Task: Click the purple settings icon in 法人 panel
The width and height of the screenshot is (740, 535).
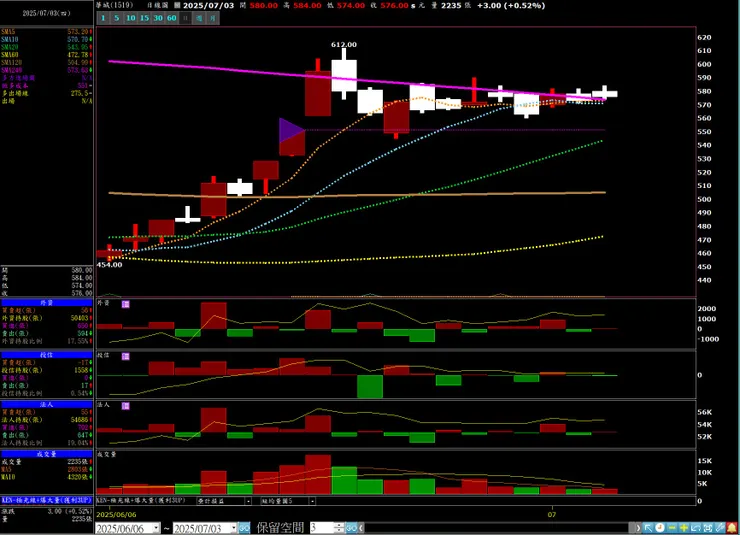Action: (126, 406)
